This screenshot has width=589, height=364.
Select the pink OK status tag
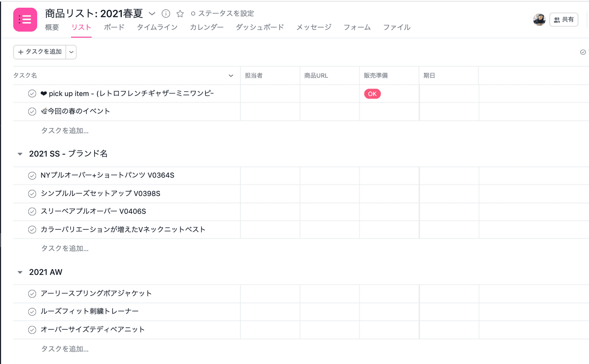(x=372, y=94)
